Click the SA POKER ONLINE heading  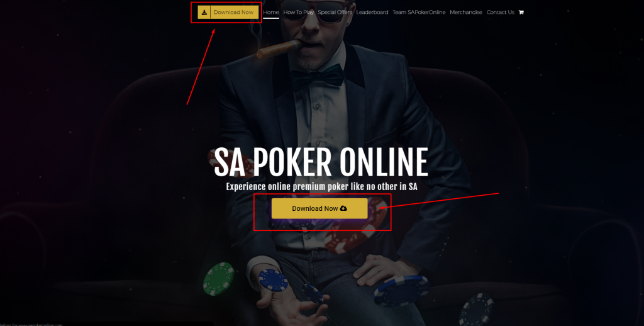[321, 163]
